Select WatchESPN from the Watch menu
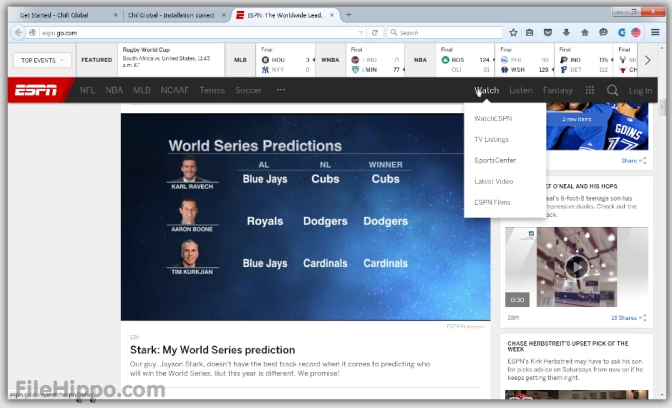This screenshot has height=408, width=672. click(x=493, y=118)
